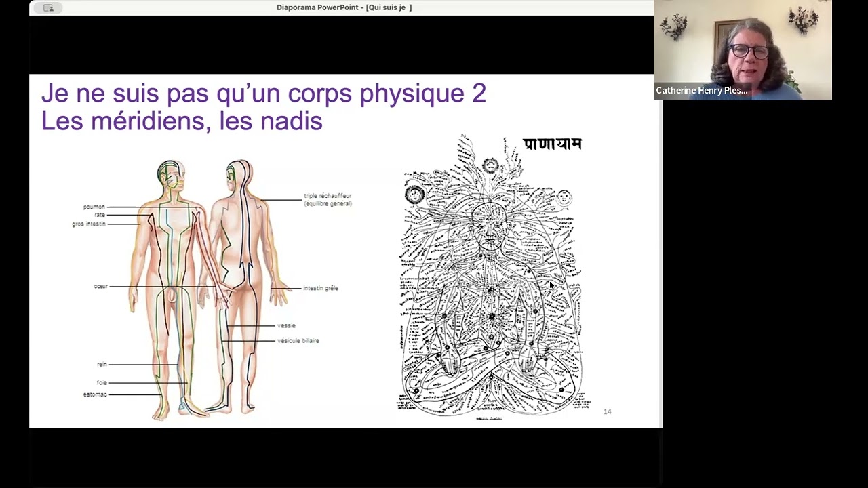Viewport: 868px width, 488px height.
Task: Open Catherine Henry's webcam thumbnail
Action: tap(743, 50)
